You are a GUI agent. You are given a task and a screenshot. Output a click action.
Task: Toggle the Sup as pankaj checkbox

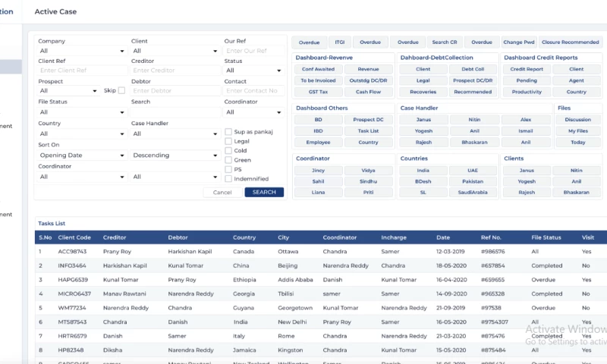click(x=228, y=132)
